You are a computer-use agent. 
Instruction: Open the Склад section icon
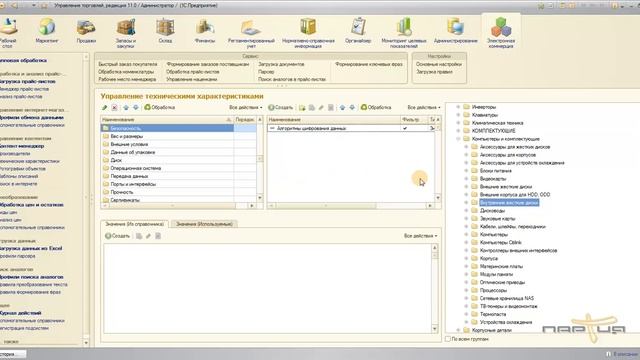pos(165,31)
